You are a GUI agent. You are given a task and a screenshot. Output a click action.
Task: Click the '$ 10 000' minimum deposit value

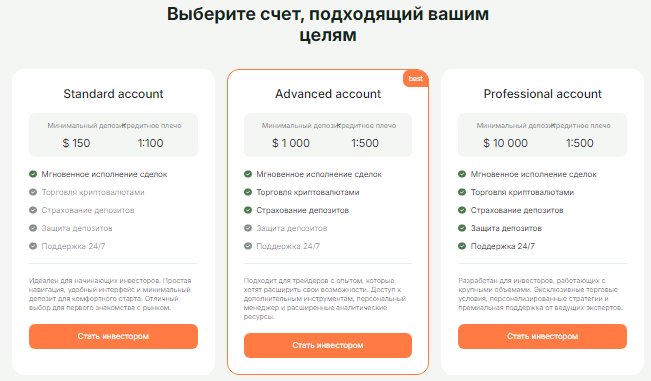tap(505, 143)
